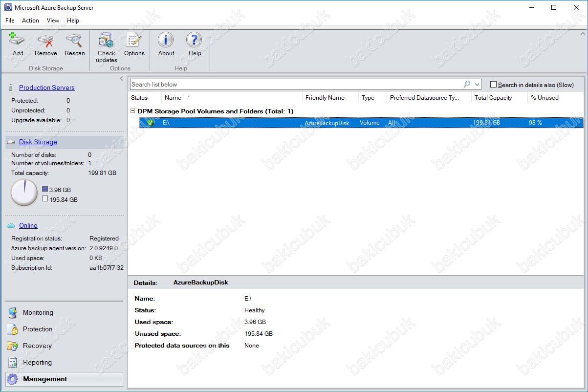Click the Recovery workspace icon

click(13, 346)
